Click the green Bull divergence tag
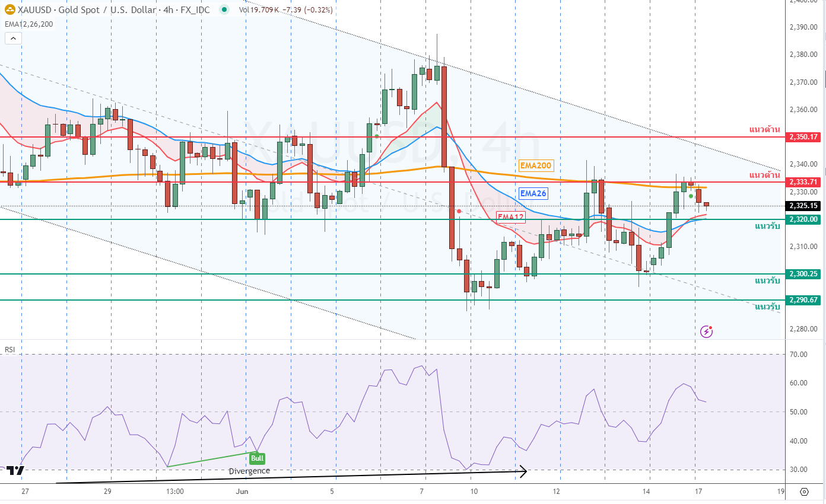Screen dimensions: 826x504 tap(257, 458)
